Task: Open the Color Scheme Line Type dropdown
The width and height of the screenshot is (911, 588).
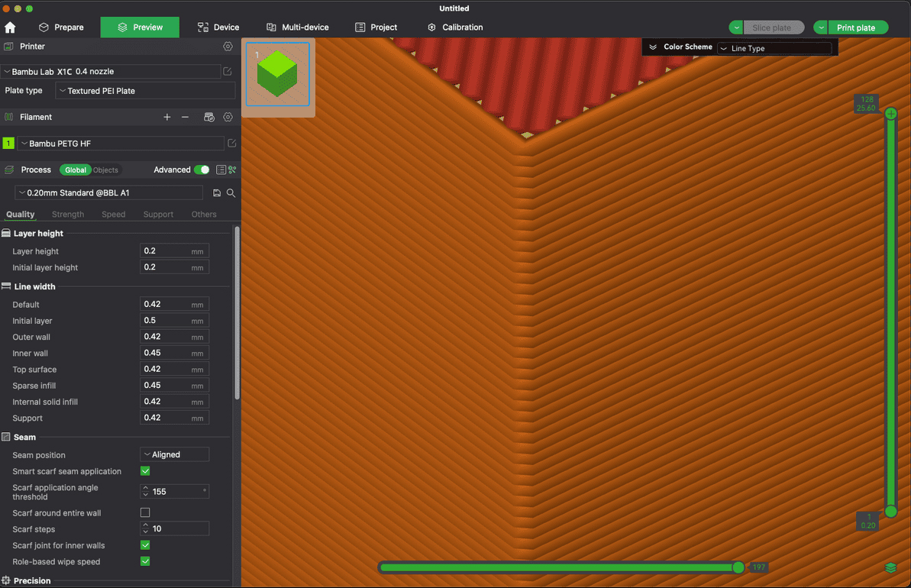Action: coord(774,48)
